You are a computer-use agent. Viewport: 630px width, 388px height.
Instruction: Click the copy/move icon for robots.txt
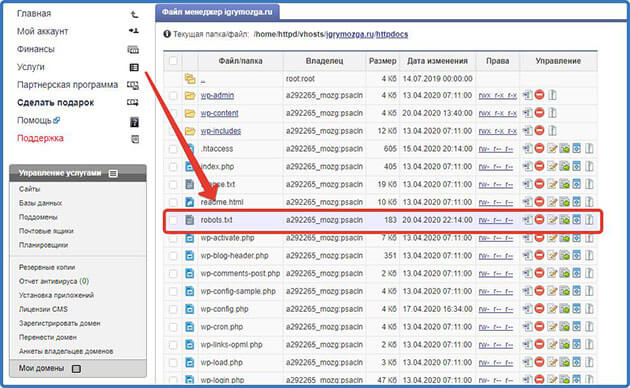[x=527, y=220]
